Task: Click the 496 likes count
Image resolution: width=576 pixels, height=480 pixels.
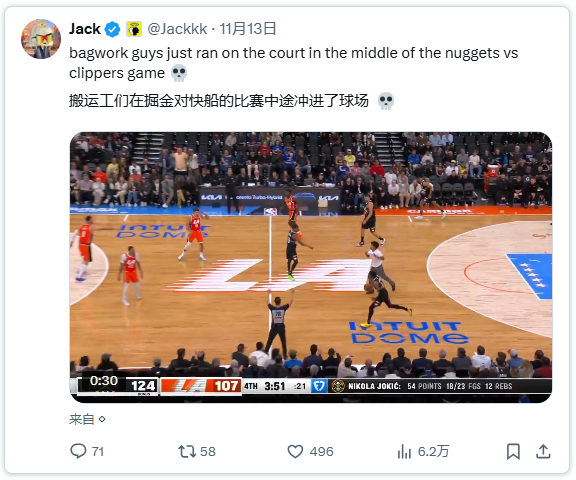Action: click(x=321, y=451)
